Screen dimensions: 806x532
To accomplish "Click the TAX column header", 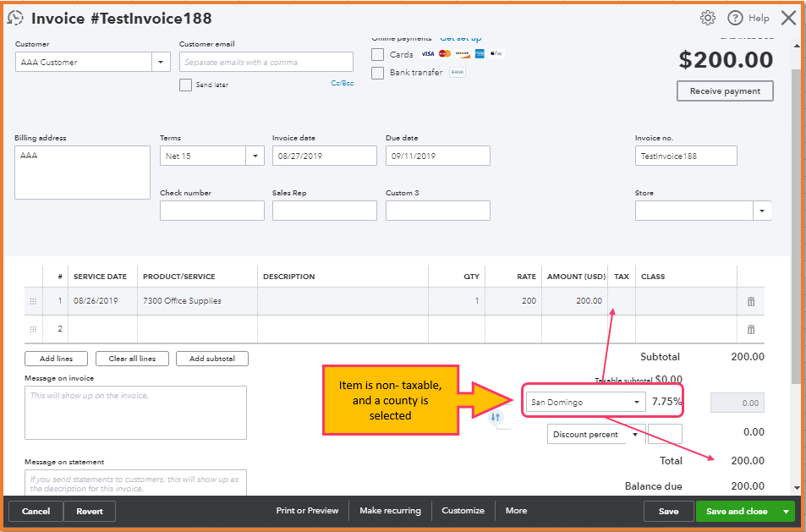I will point(622,277).
